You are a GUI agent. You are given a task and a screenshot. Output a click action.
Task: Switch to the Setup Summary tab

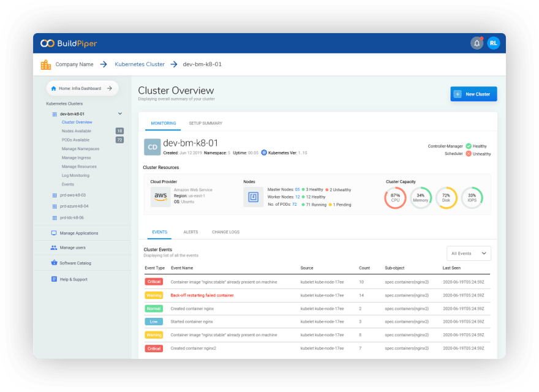[206, 123]
